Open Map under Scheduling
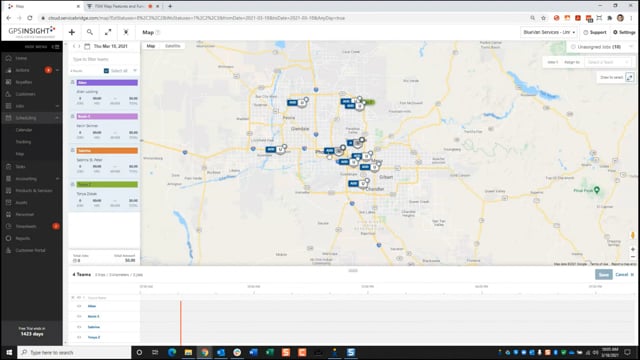The height and width of the screenshot is (360, 640). click(x=20, y=154)
